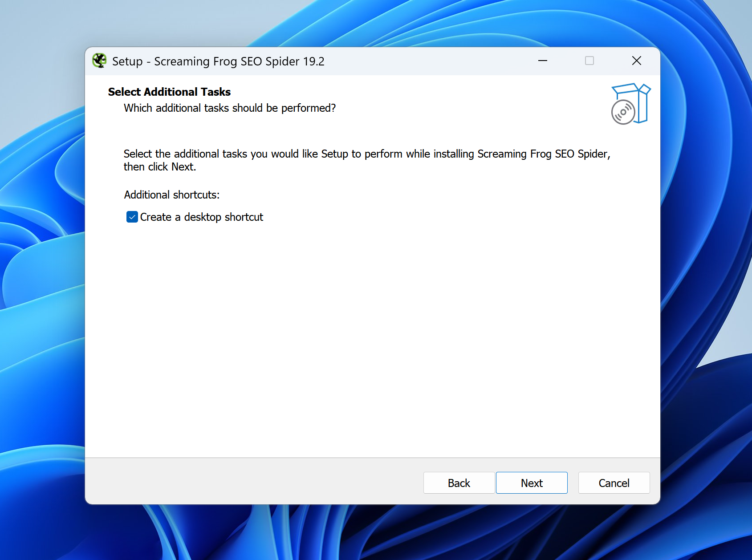Click empty title bar space right of title
The image size is (752, 560).
point(427,61)
